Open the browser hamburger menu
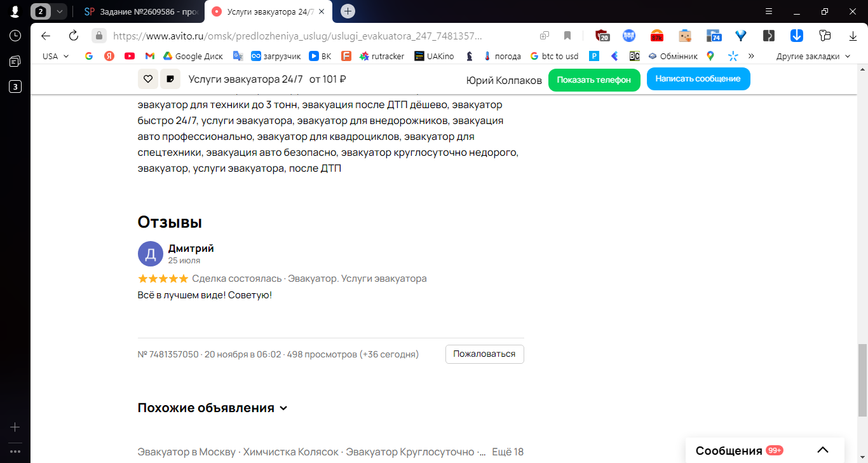Viewport: 868px width, 463px height. (x=769, y=11)
